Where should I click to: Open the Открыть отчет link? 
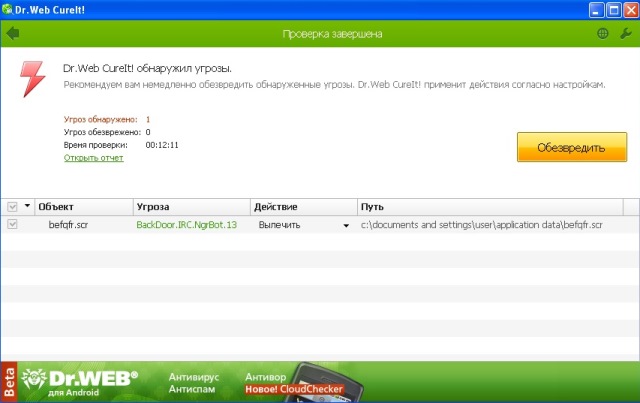[93, 158]
